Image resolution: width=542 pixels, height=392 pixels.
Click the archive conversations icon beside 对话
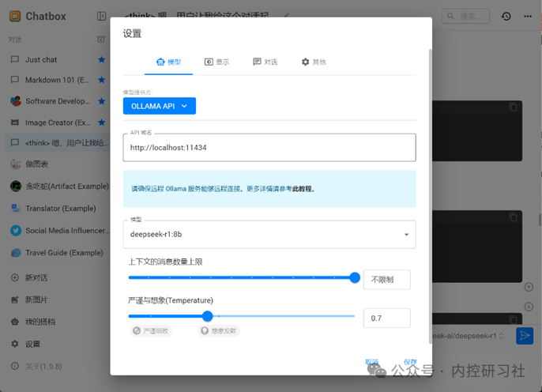pyautogui.click(x=100, y=40)
